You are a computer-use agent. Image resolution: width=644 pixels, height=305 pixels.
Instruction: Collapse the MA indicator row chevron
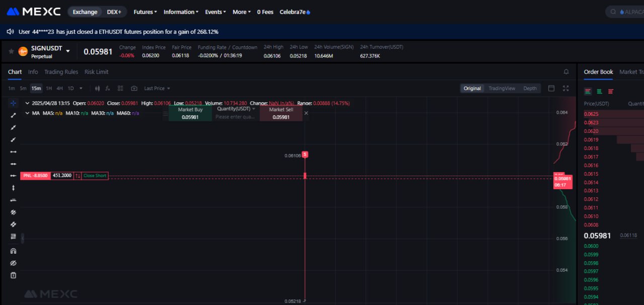pyautogui.click(x=27, y=113)
